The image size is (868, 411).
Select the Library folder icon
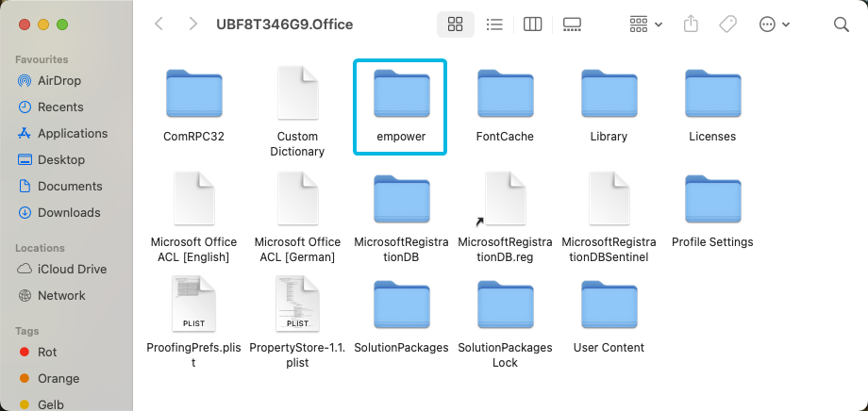point(609,93)
